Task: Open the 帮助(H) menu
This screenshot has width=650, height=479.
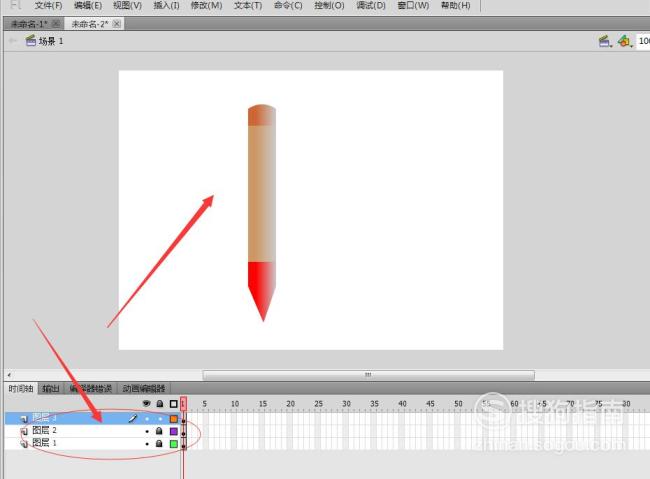Action: [x=455, y=6]
